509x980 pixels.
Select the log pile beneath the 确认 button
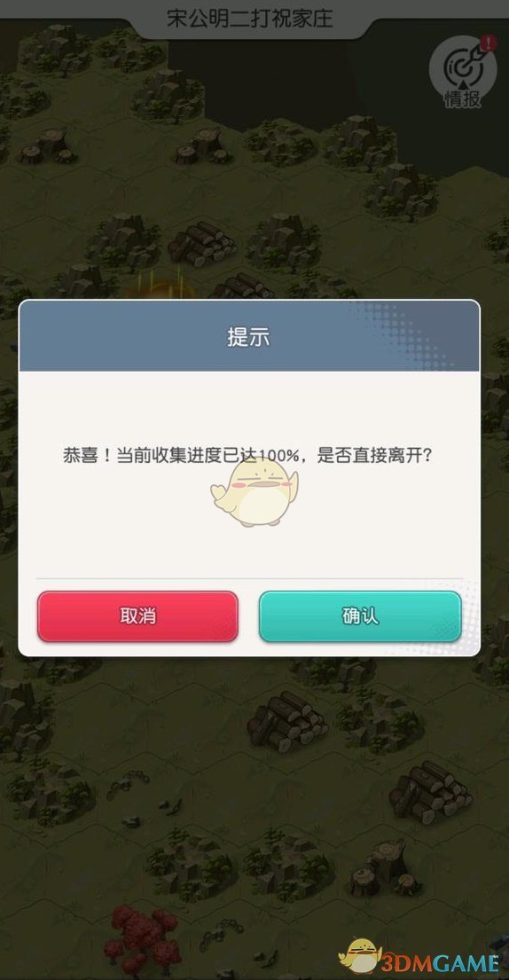pyautogui.click(x=287, y=721)
